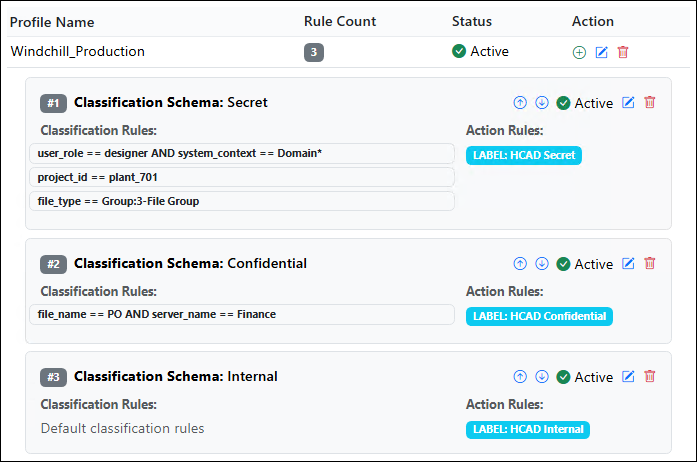The image size is (697, 462).
Task: Select the #2 rule number badge
Action: 53,264
